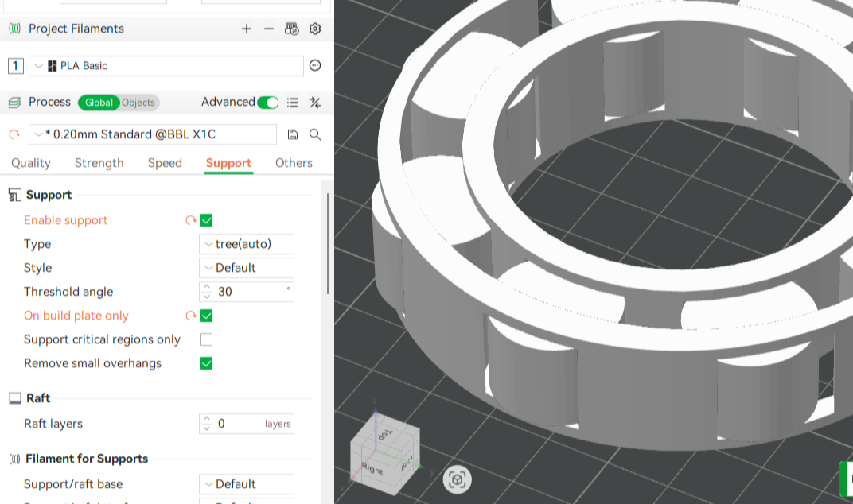Click the Project Filaments spool icon
Screen dimensions: 853x504
(14, 29)
